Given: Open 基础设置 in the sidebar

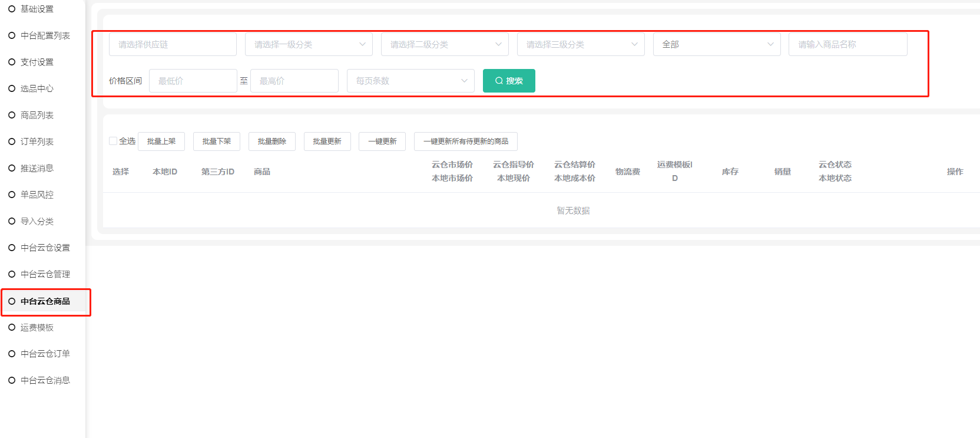Looking at the screenshot, I should [37, 9].
